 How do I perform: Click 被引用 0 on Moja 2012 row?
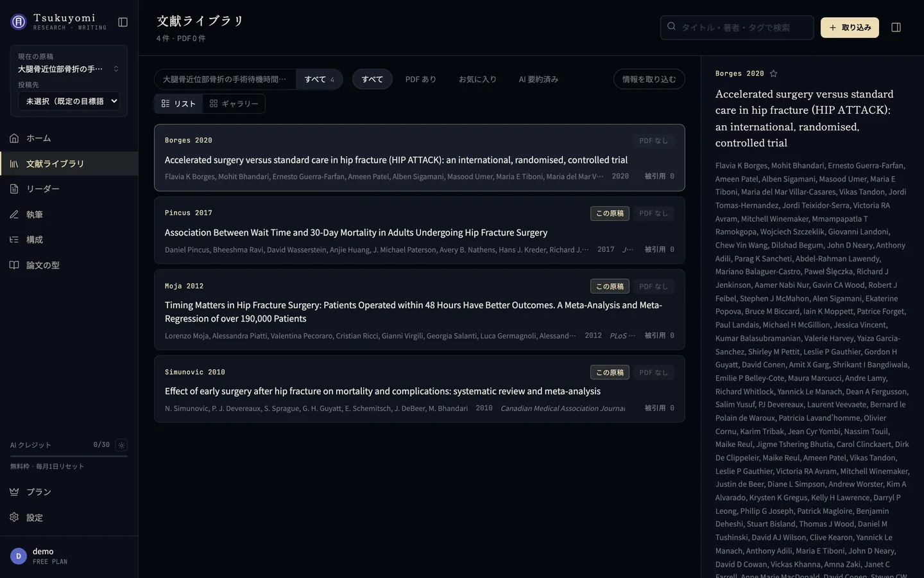659,335
